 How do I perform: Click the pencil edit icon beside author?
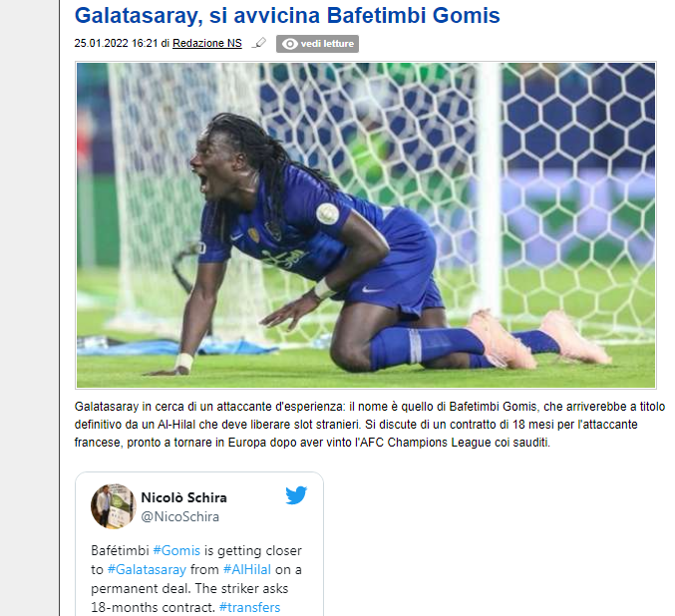click(258, 43)
